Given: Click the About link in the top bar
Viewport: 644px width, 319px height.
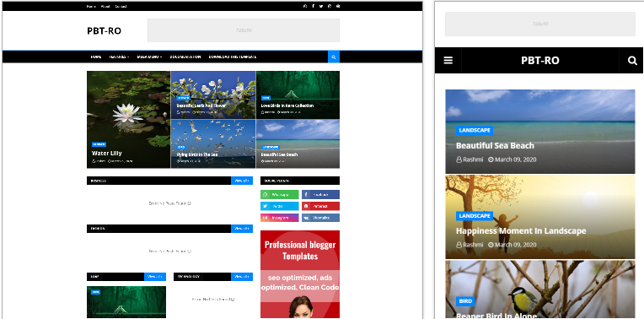Looking at the screenshot, I should [x=105, y=6].
